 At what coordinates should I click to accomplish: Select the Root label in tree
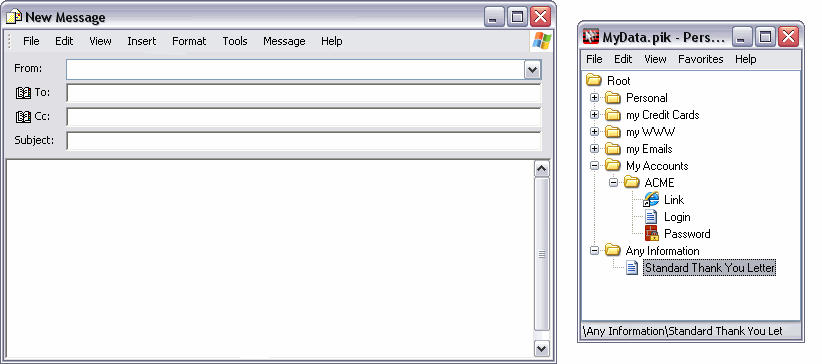[x=619, y=80]
